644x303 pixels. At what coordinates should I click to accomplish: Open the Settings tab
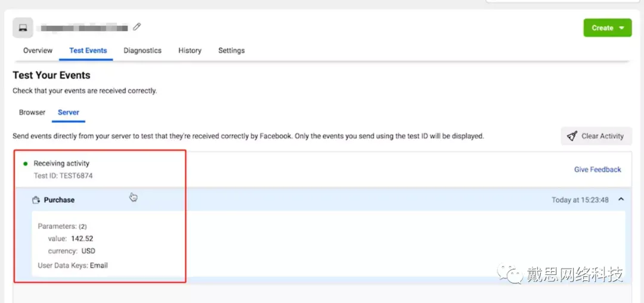(231, 51)
